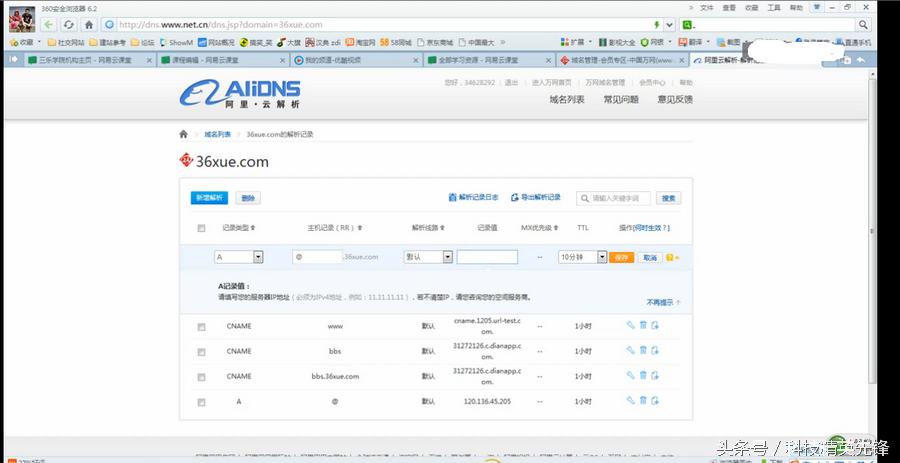Click the orange 保存 button
The height and width of the screenshot is (463, 900).
coord(622,258)
